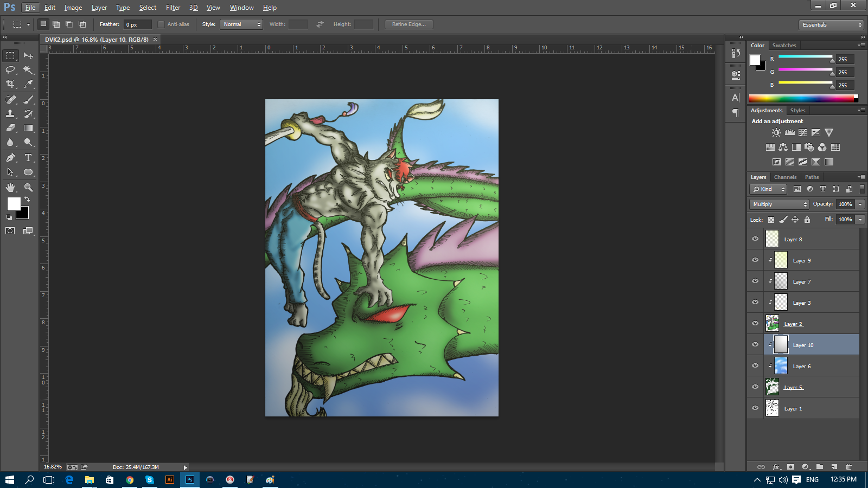Add Curves adjustment layer
The image size is (868, 488).
(803, 133)
